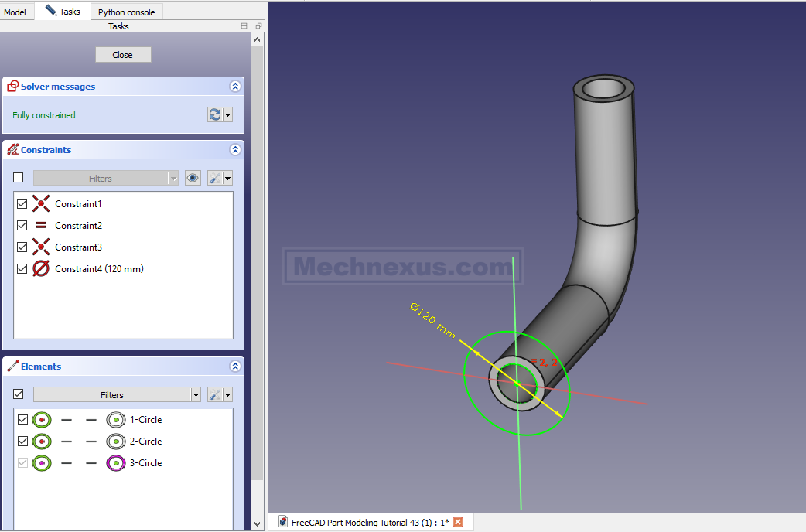The height and width of the screenshot is (532, 806).
Task: Click the Fully constrained solver message
Action: click(44, 115)
